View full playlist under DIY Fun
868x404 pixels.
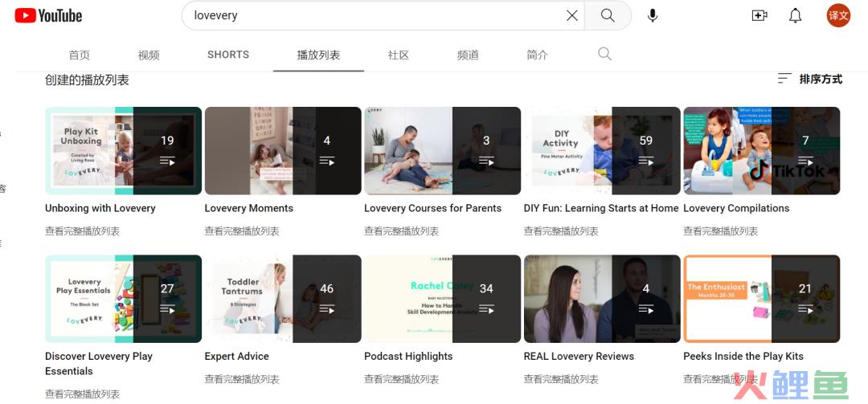point(561,231)
